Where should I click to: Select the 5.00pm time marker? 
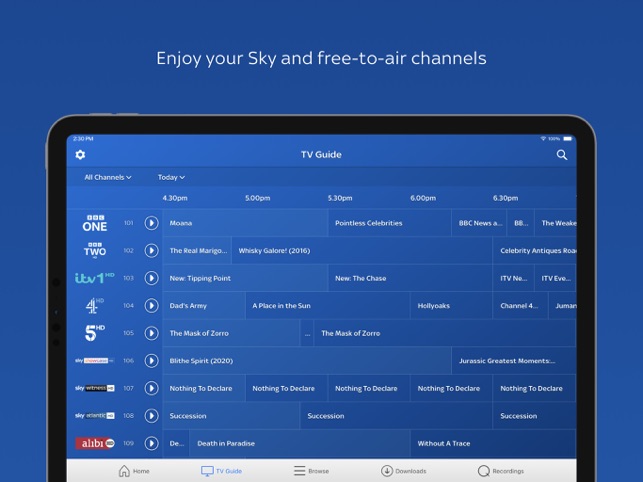tap(258, 198)
